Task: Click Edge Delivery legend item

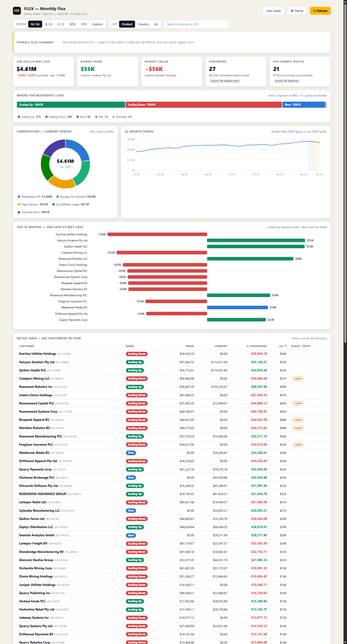Action: tap(33, 204)
